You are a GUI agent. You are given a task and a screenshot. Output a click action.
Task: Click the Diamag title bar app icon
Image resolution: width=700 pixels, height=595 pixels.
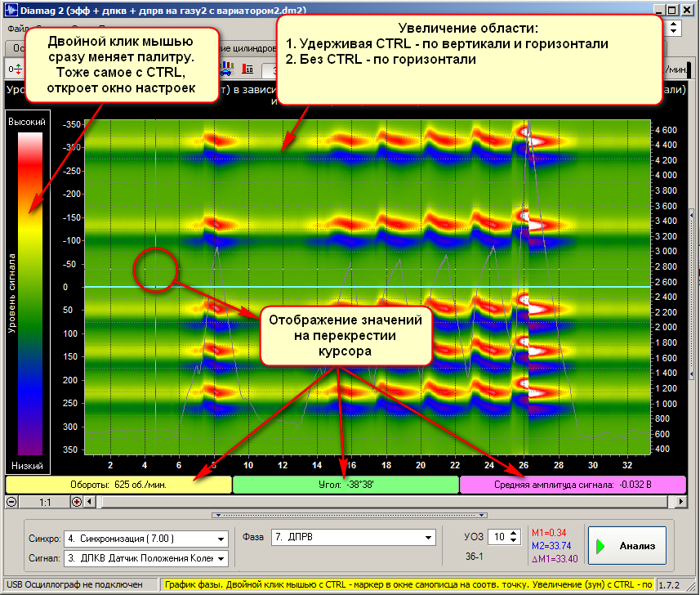pyautogui.click(x=11, y=10)
